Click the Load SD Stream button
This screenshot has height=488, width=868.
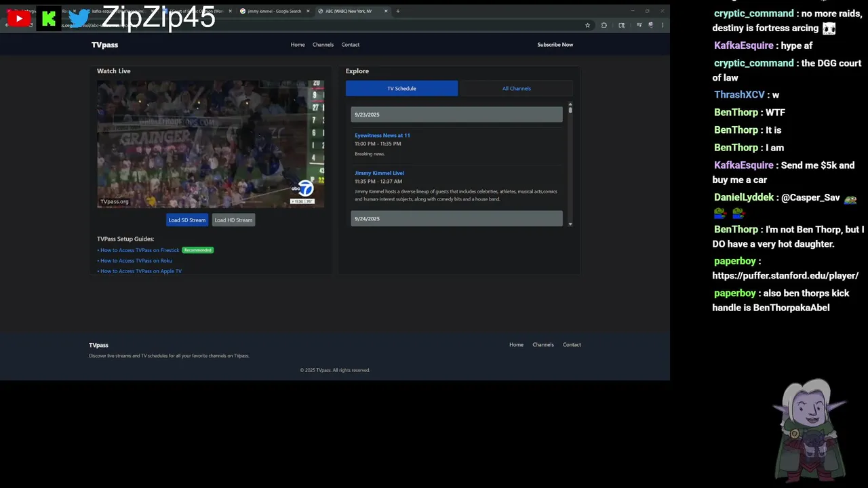click(x=187, y=220)
